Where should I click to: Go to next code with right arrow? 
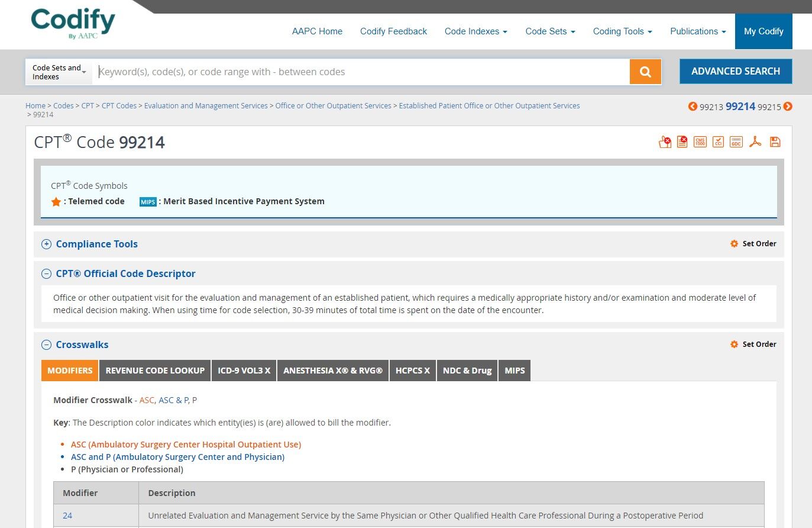pos(788,107)
